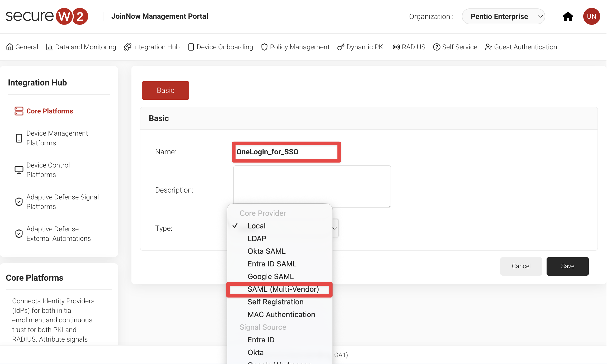Click the Self Service question icon
607x364 pixels.
coord(437,47)
